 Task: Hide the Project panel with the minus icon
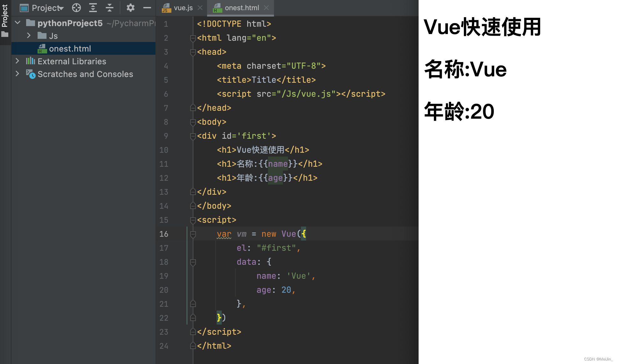147,8
